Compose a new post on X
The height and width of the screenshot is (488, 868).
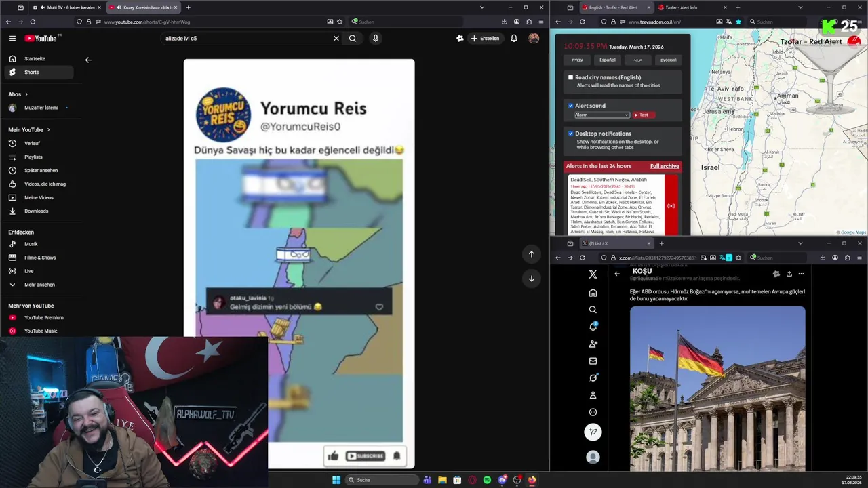coord(593,432)
